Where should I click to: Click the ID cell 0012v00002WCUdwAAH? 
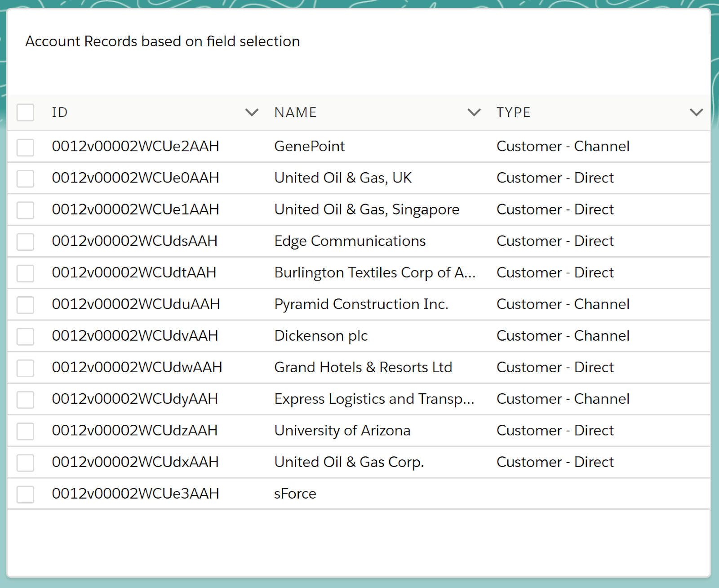coord(137,367)
